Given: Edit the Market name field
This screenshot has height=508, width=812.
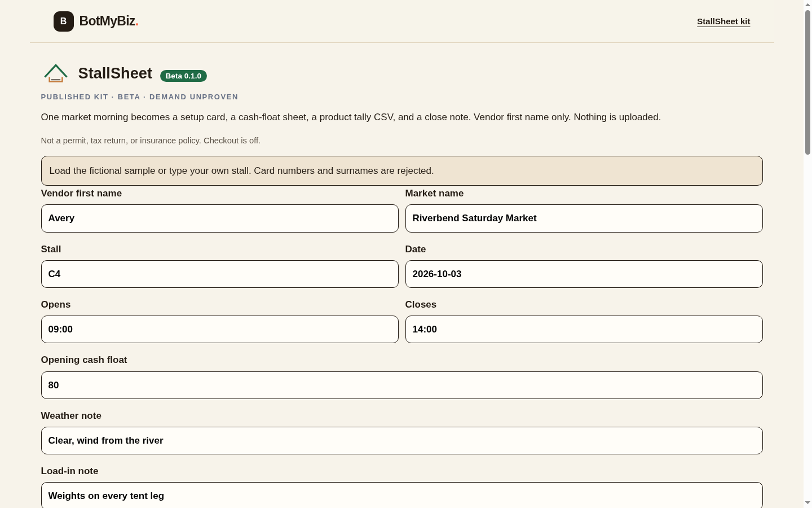Looking at the screenshot, I should pyautogui.click(x=584, y=218).
